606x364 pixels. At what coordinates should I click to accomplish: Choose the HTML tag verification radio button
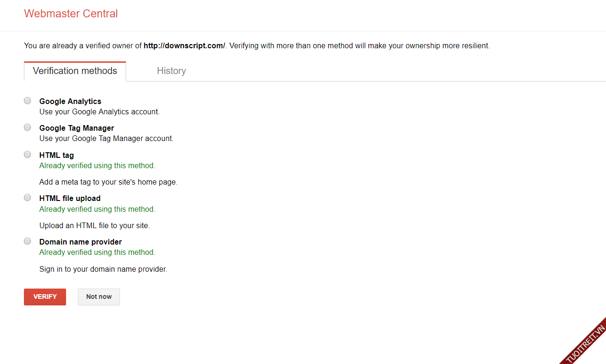(28, 155)
